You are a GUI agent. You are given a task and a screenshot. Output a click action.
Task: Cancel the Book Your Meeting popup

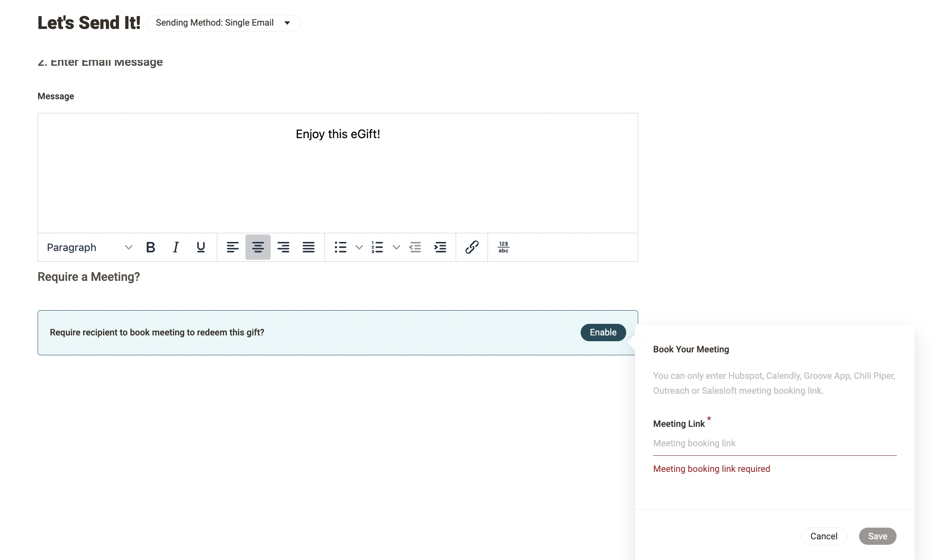pyautogui.click(x=824, y=536)
